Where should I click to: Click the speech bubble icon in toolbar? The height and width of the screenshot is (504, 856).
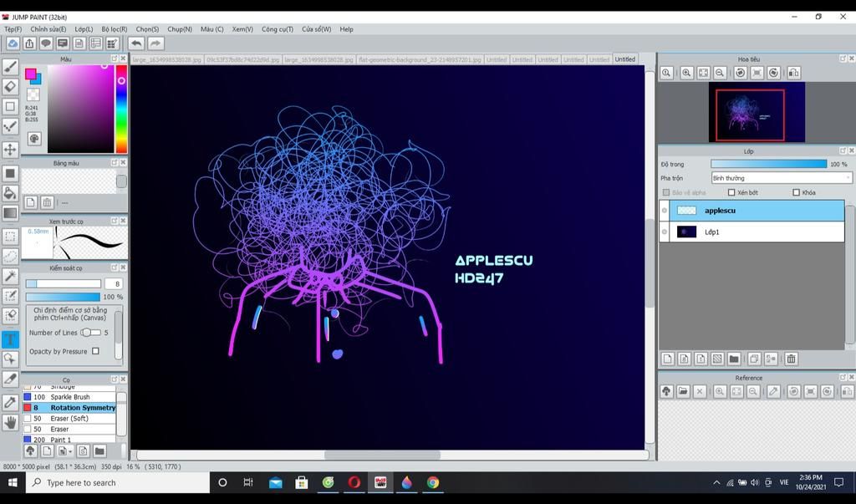46,43
